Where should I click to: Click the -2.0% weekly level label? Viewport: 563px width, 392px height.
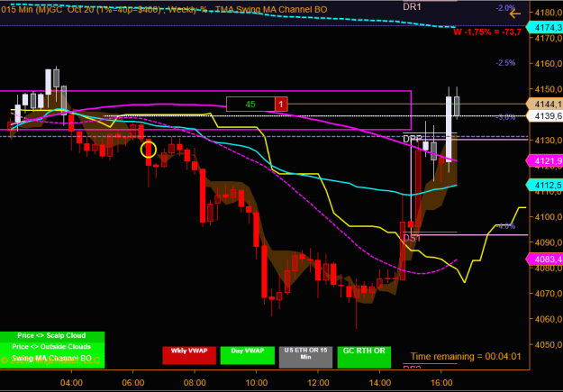click(506, 8)
